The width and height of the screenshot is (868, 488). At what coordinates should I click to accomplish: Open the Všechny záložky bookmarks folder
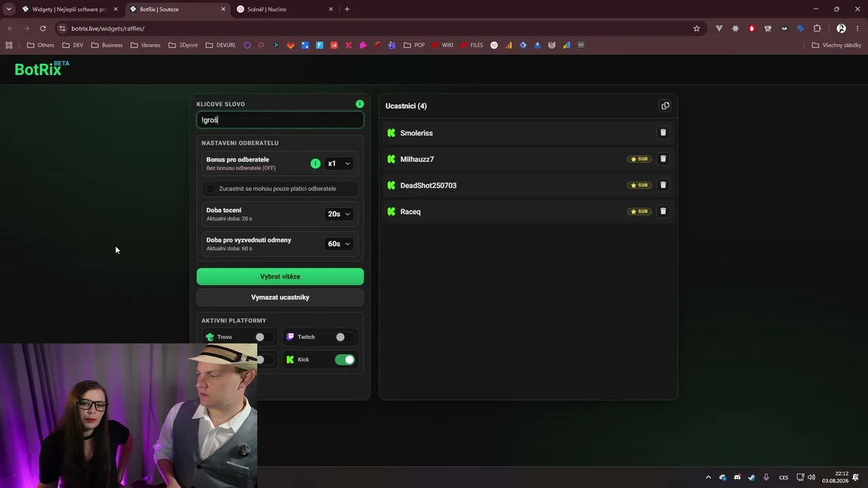837,45
